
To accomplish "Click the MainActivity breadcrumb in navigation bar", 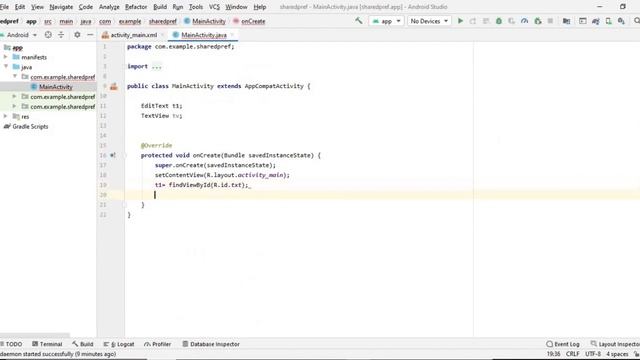I will 205,21.
